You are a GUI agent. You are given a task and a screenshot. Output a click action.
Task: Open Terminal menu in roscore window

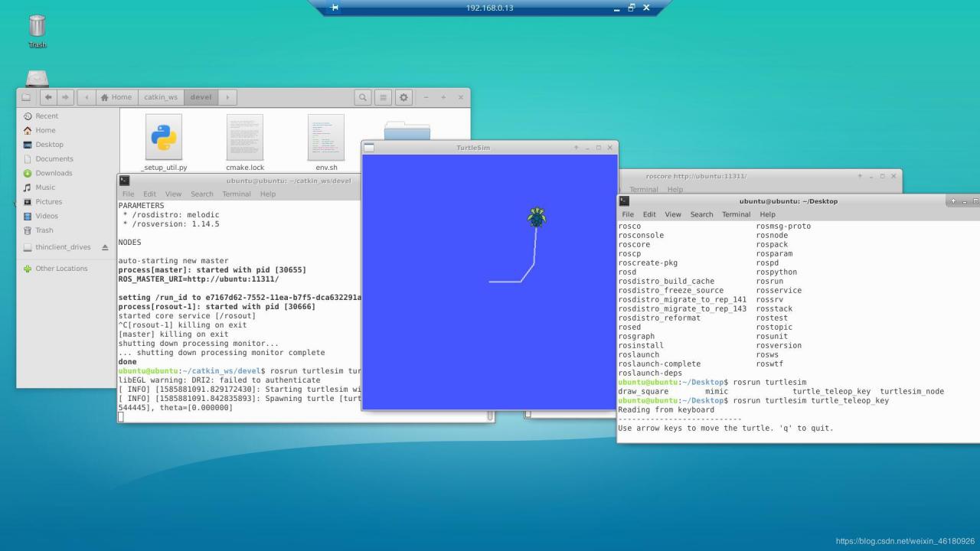[x=644, y=189]
